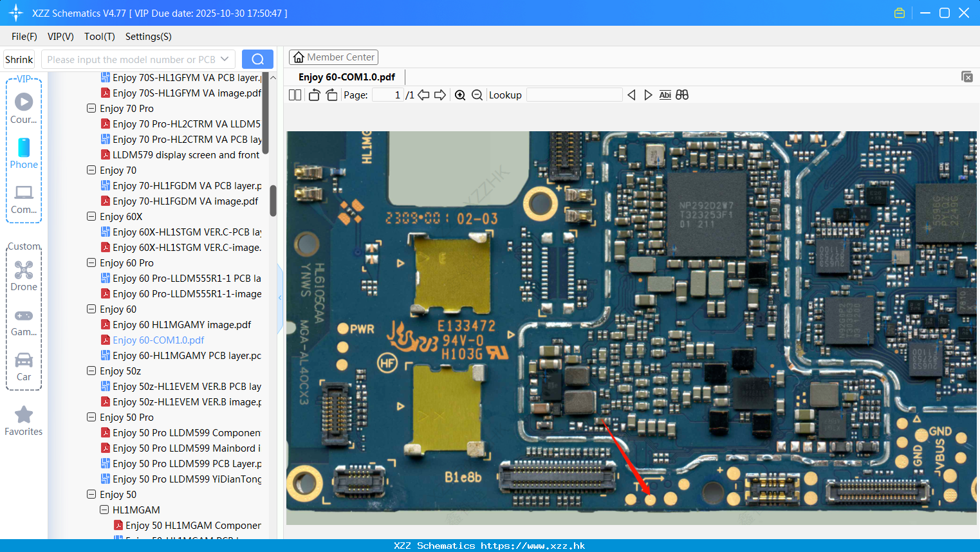Click the Lookup text field
The image size is (980, 552).
click(574, 95)
